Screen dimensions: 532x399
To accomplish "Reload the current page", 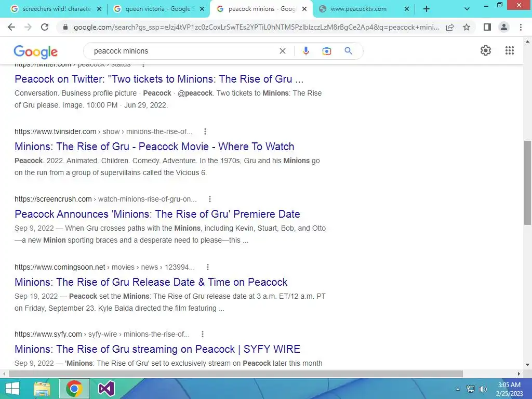I will 45,27.
